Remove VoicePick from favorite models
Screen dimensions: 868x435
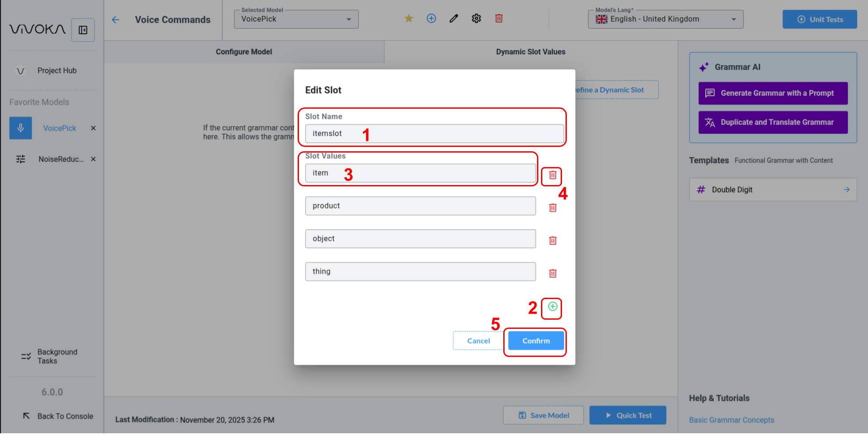93,128
